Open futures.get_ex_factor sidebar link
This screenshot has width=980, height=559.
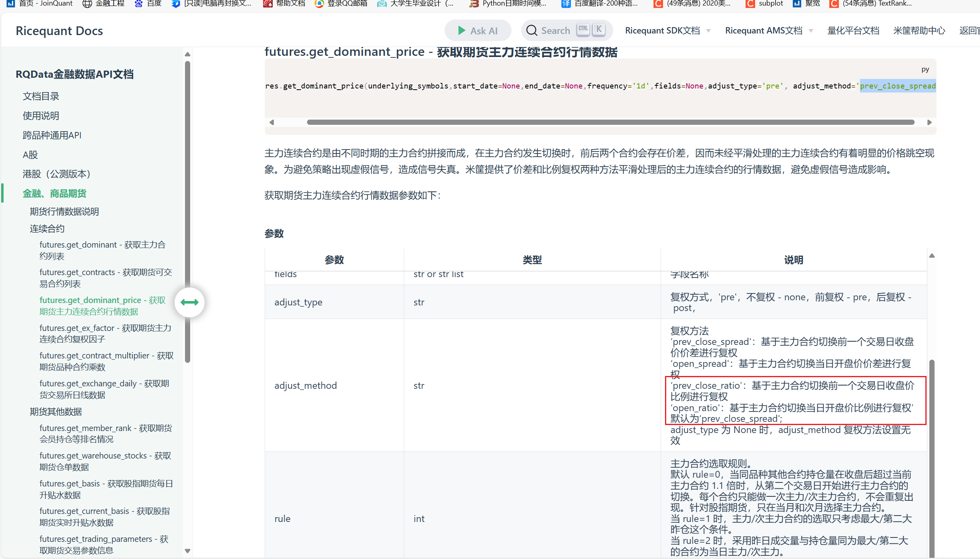(x=105, y=333)
